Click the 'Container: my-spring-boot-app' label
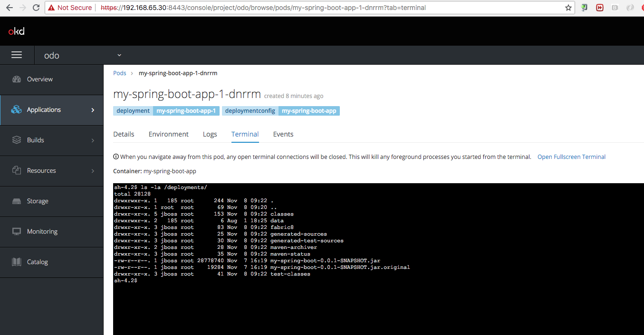Viewport: 644px width, 335px height. coord(154,171)
